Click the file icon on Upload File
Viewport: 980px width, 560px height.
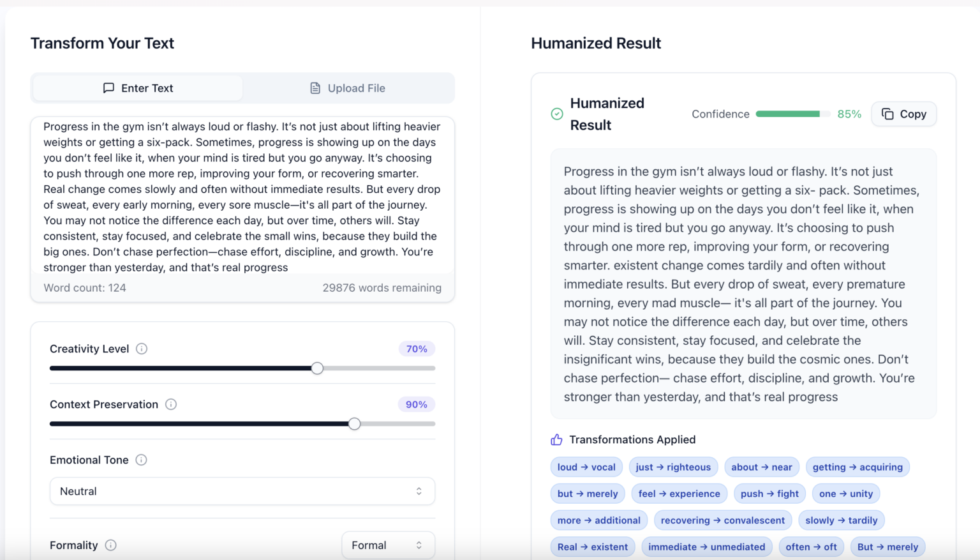315,87
